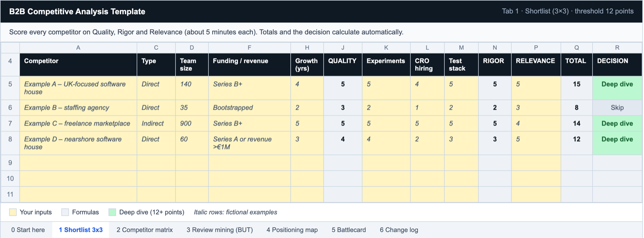Click total '15' cell

tap(576, 88)
